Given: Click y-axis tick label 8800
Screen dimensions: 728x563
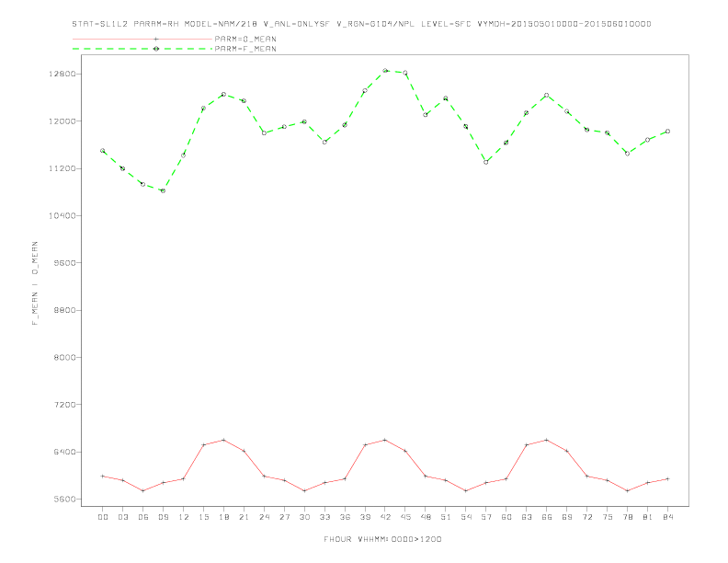Looking at the screenshot, I should coord(64,310).
